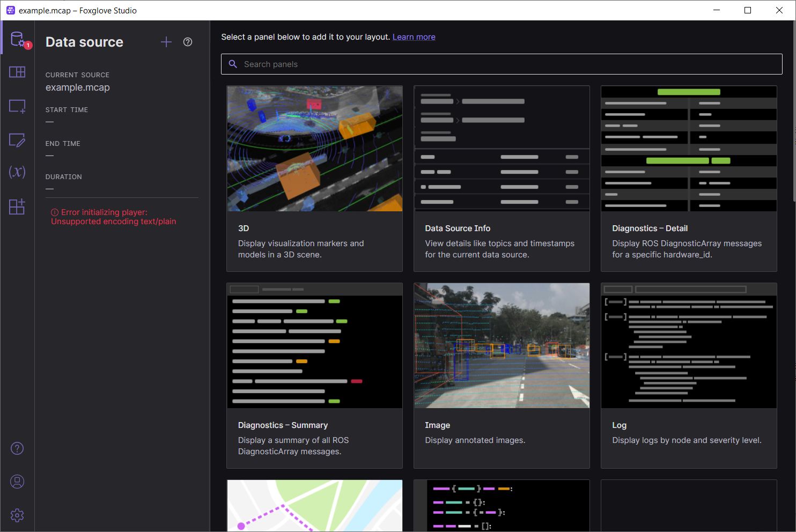
Task: Click the Help question-mark icon at bottom
Action: pos(17,448)
